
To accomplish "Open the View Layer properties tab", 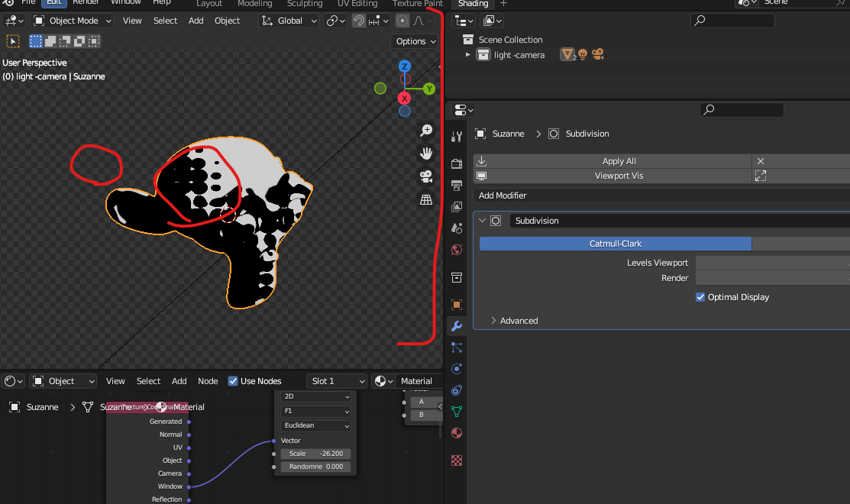I will point(457,206).
